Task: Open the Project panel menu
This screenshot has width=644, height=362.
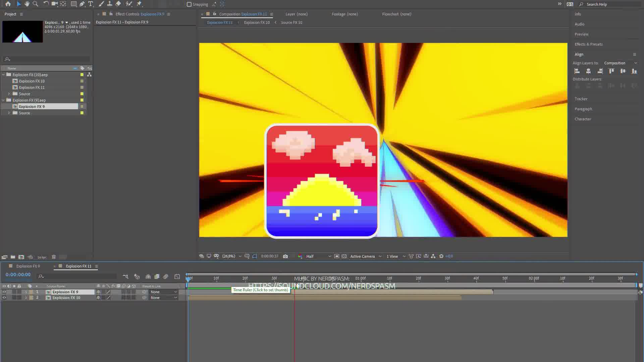Action: (x=21, y=14)
